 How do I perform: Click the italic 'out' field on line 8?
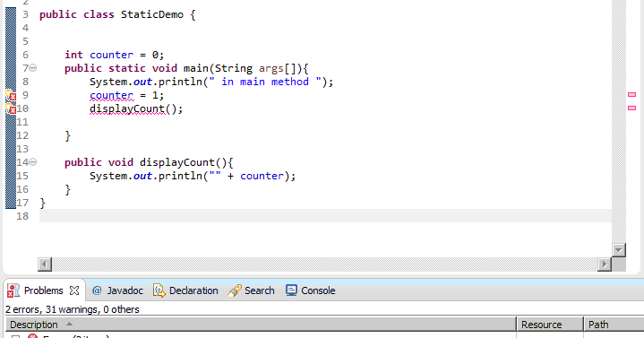[x=142, y=82]
